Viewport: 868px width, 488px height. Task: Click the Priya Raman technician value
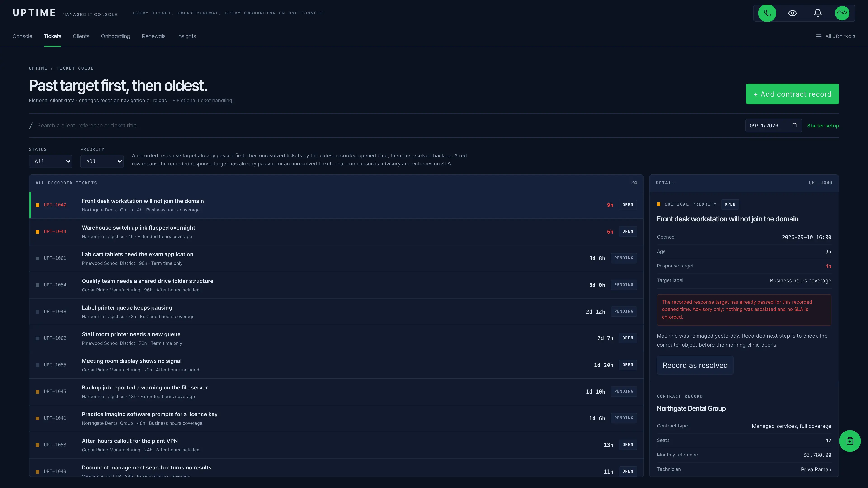[x=816, y=469]
